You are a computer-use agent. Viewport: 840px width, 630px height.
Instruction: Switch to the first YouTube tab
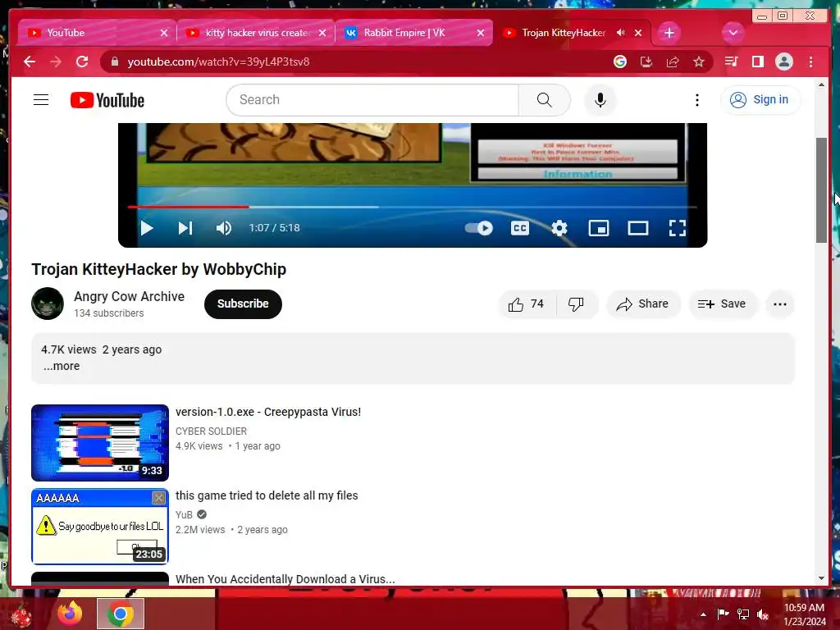coord(97,33)
